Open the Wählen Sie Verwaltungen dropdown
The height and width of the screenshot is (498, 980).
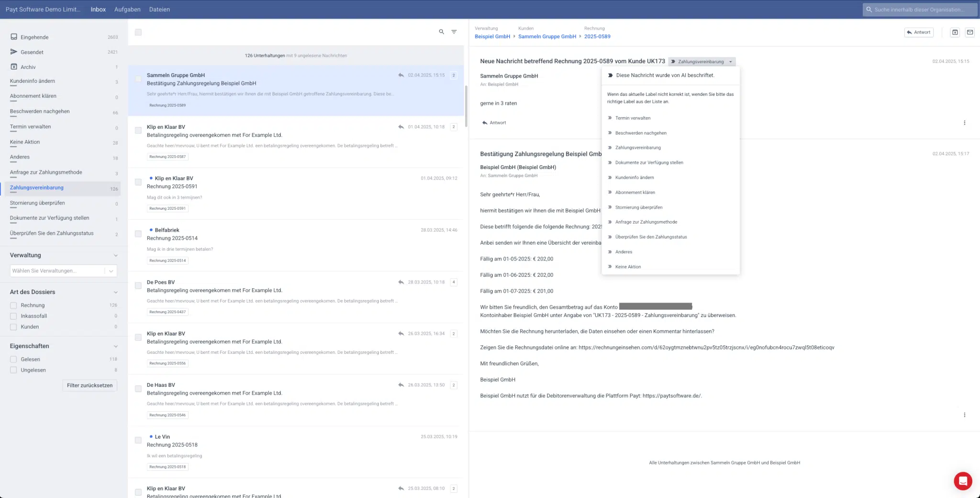[x=63, y=271]
